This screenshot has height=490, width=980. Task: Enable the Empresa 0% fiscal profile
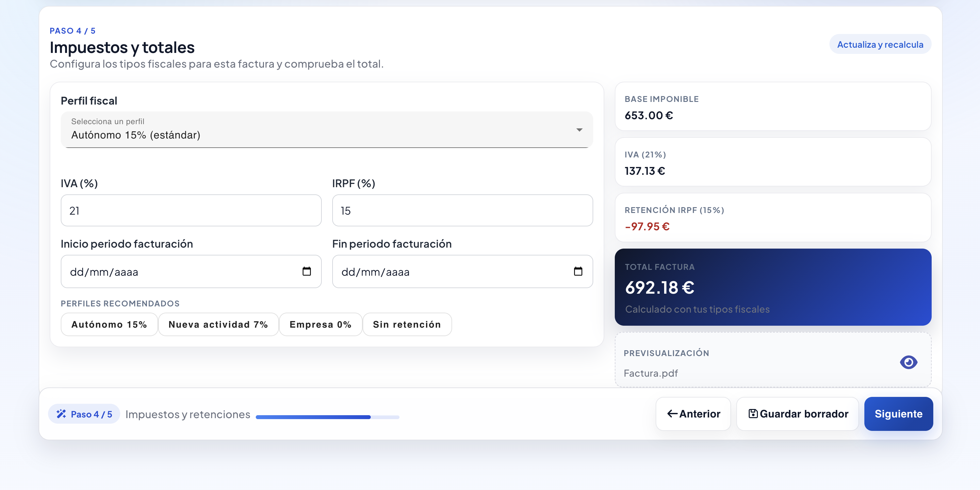click(320, 324)
